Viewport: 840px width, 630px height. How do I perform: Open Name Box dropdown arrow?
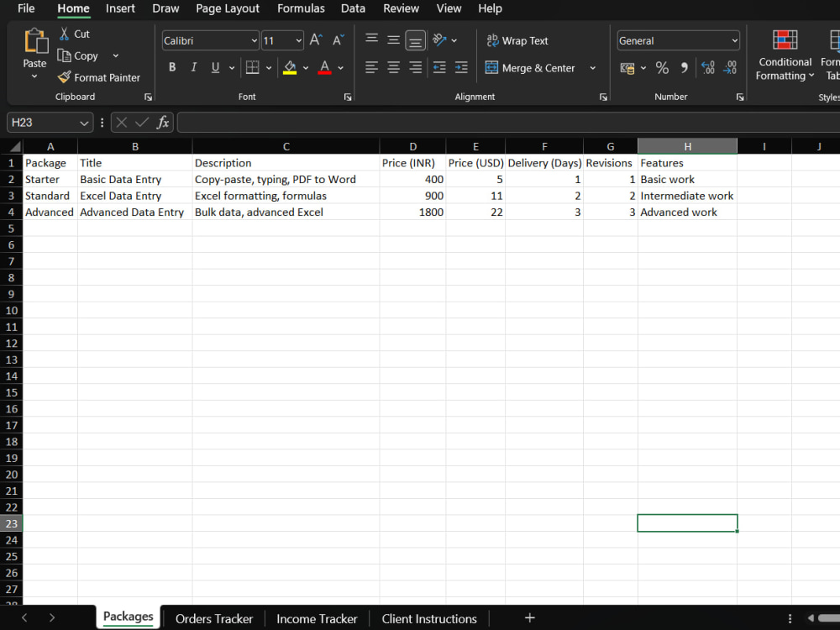(x=84, y=123)
